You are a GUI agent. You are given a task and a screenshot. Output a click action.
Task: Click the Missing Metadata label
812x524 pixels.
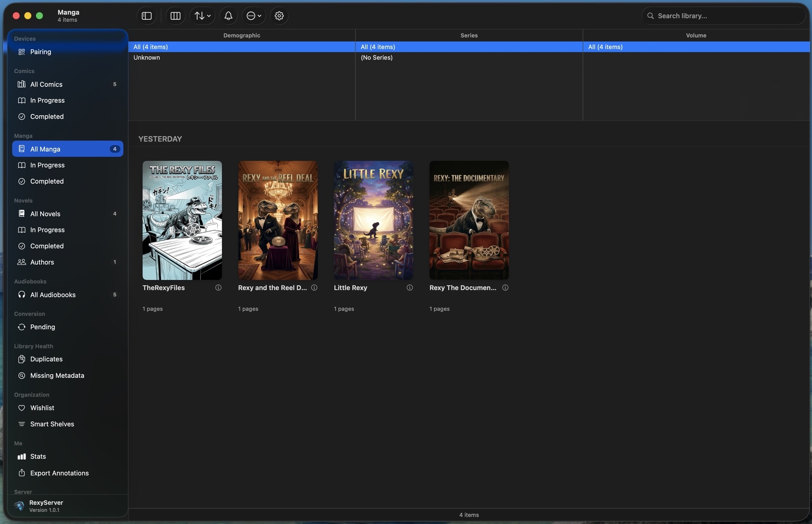click(57, 376)
